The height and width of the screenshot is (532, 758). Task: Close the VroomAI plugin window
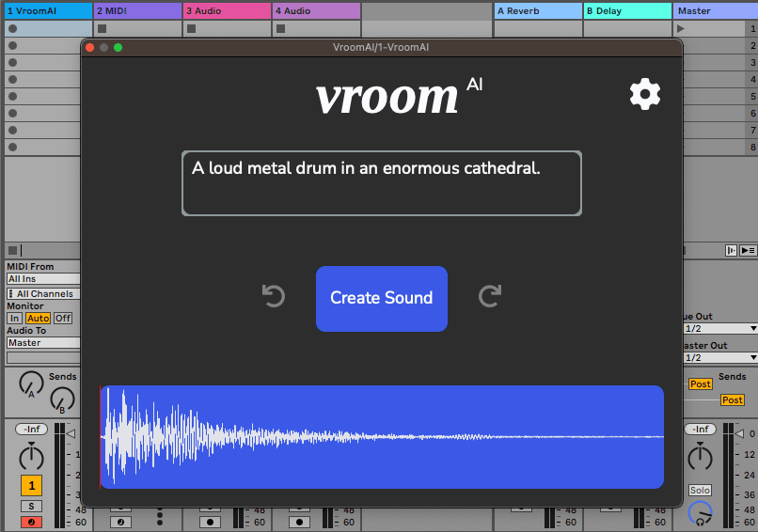[x=89, y=47]
